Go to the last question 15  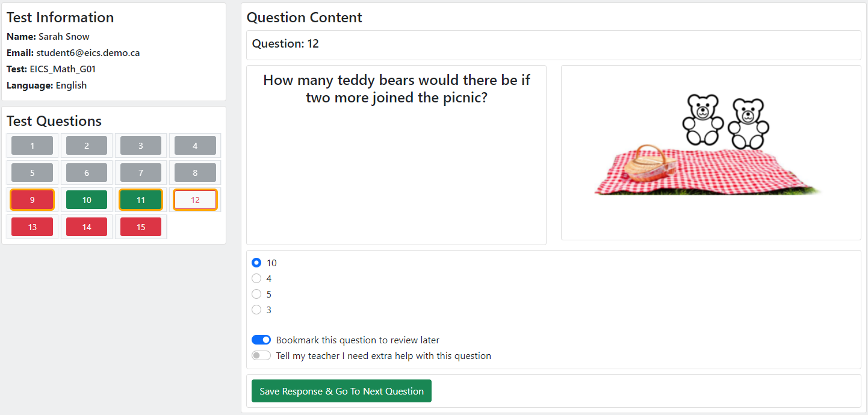coord(141,227)
